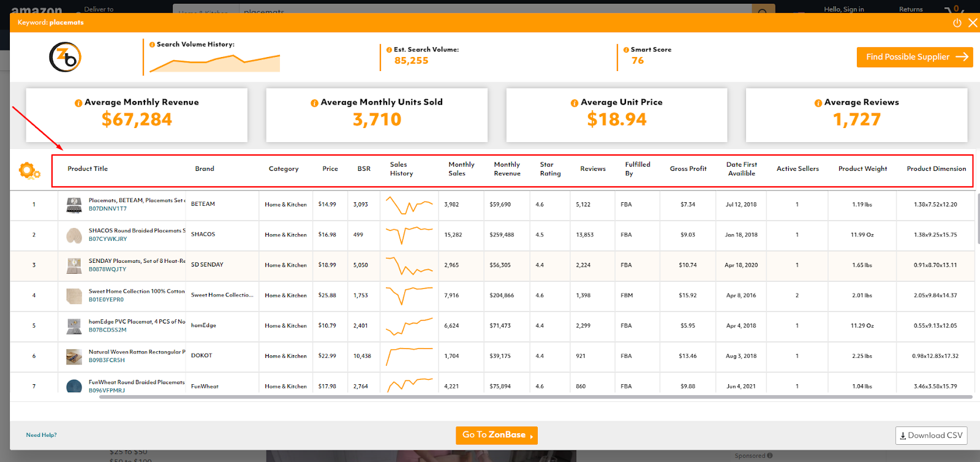Click info icon beside Est. Search Volume
Screen dimensions: 980x462
tap(389, 50)
